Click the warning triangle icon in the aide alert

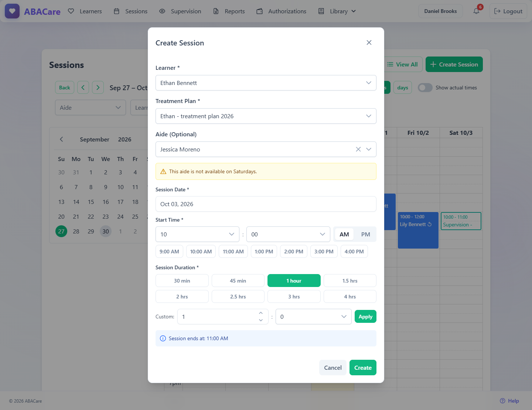coord(163,171)
